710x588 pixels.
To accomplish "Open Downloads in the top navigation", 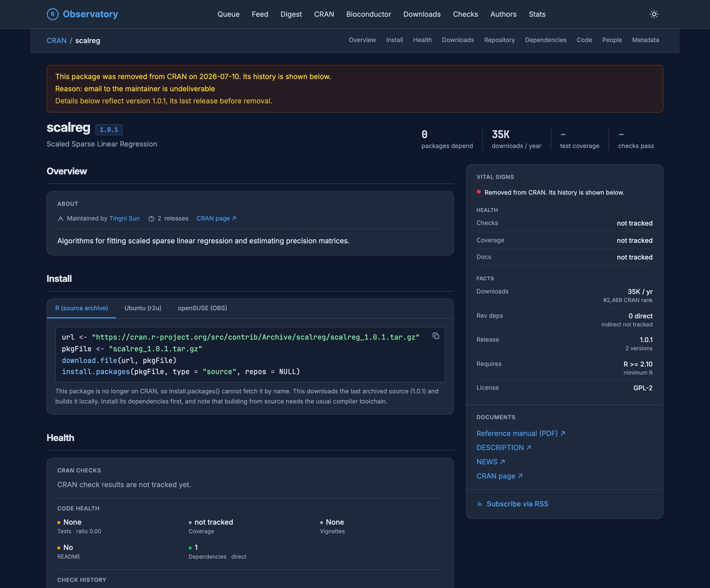I will pyautogui.click(x=422, y=14).
